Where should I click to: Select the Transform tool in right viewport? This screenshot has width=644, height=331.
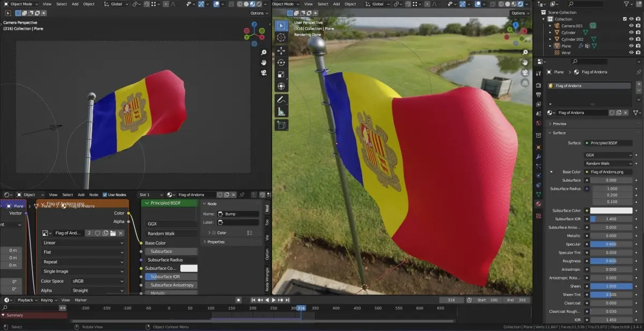(x=281, y=87)
